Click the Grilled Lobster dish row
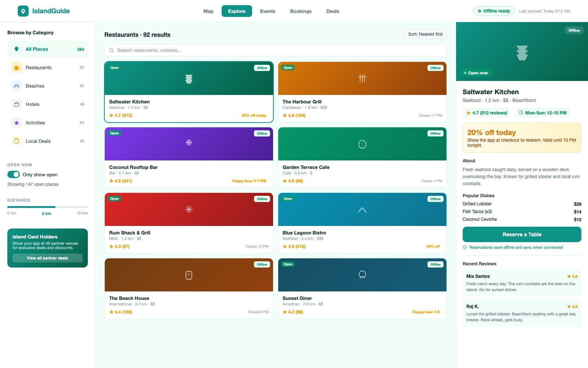 [522, 204]
